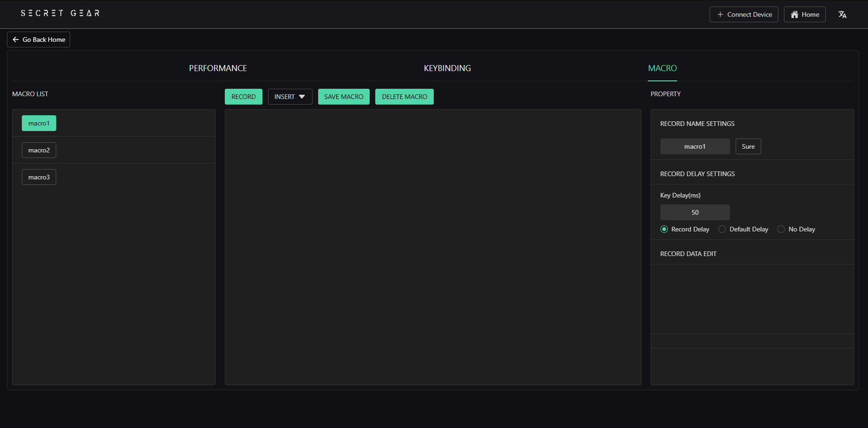Click the Key Delay value field

(x=695, y=212)
